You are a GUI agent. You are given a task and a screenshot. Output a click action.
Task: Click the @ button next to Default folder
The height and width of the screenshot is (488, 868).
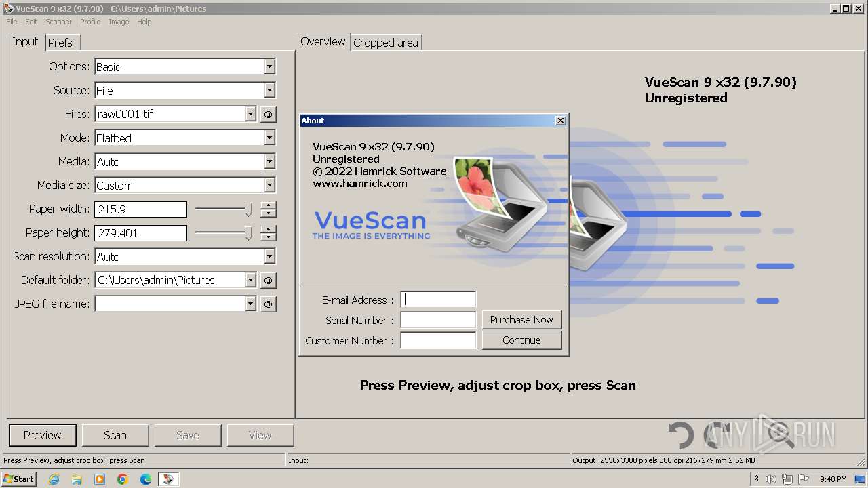[x=268, y=280]
